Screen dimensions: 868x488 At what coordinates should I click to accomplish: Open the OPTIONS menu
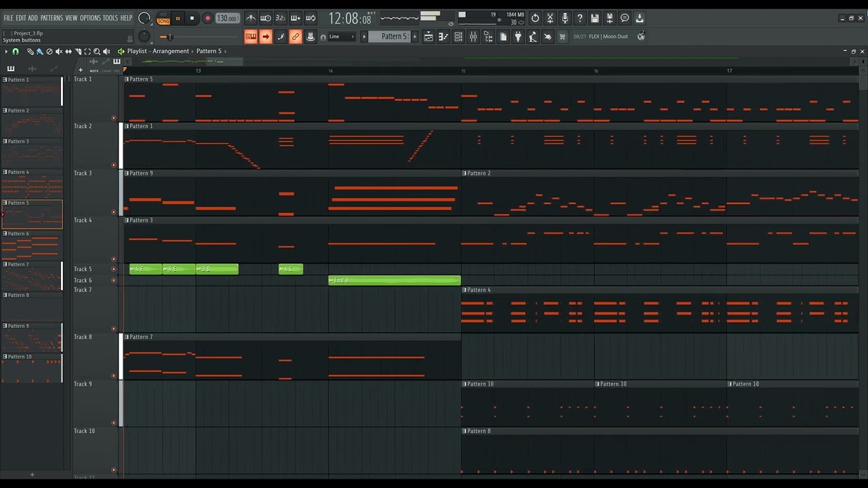[90, 18]
